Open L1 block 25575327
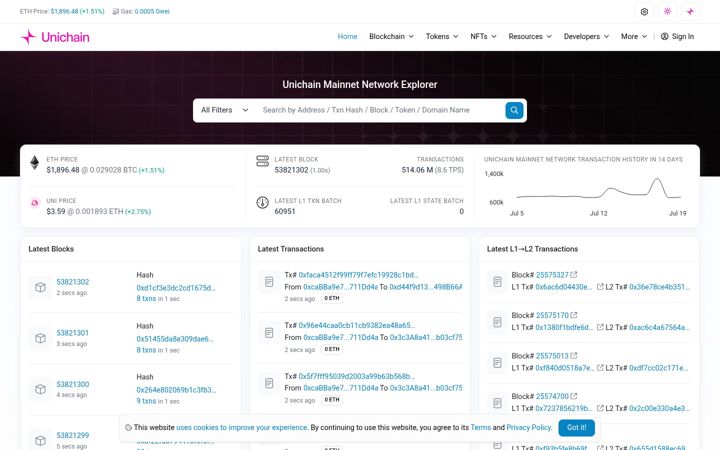 (552, 275)
